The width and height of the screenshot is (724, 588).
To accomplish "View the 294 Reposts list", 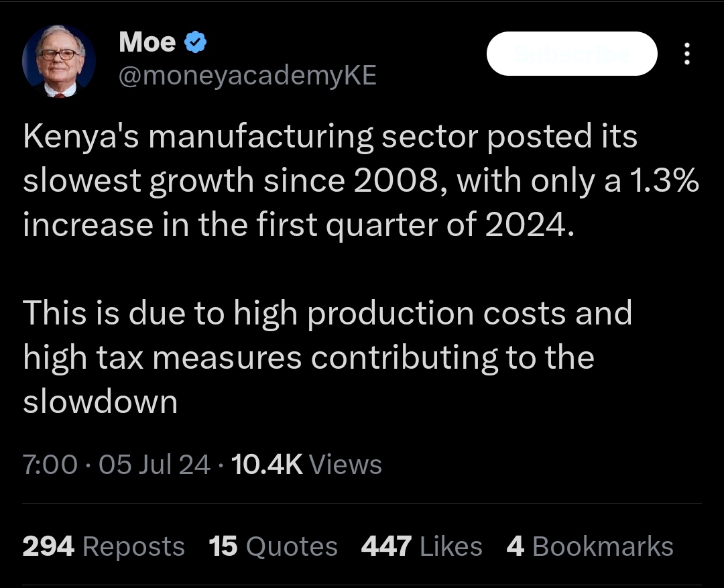I will pyautogui.click(x=103, y=546).
